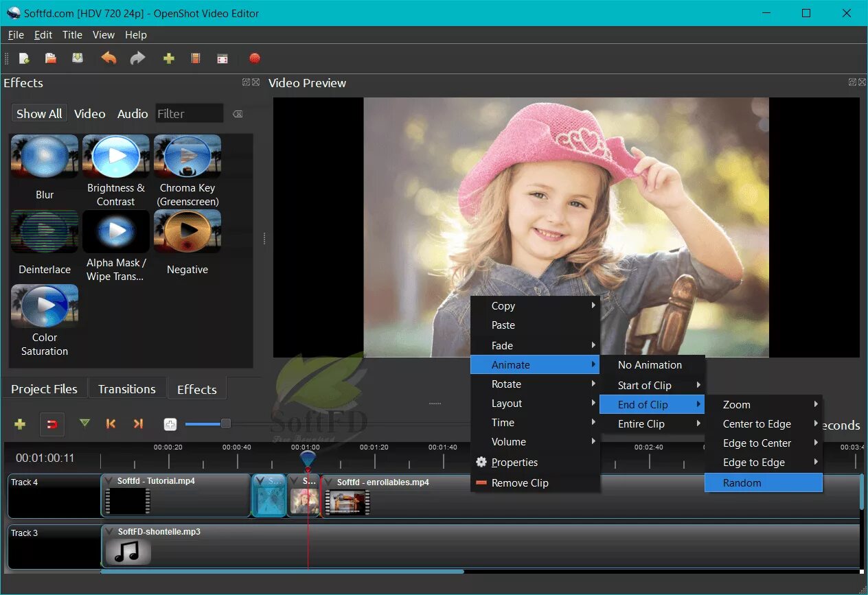Click the Color Saturation effect
Screen dimensions: 868x595
44,306
